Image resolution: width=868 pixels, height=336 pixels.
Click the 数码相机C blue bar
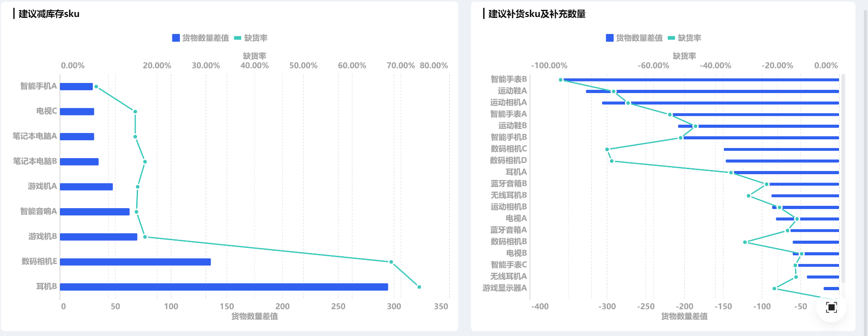coord(781,149)
